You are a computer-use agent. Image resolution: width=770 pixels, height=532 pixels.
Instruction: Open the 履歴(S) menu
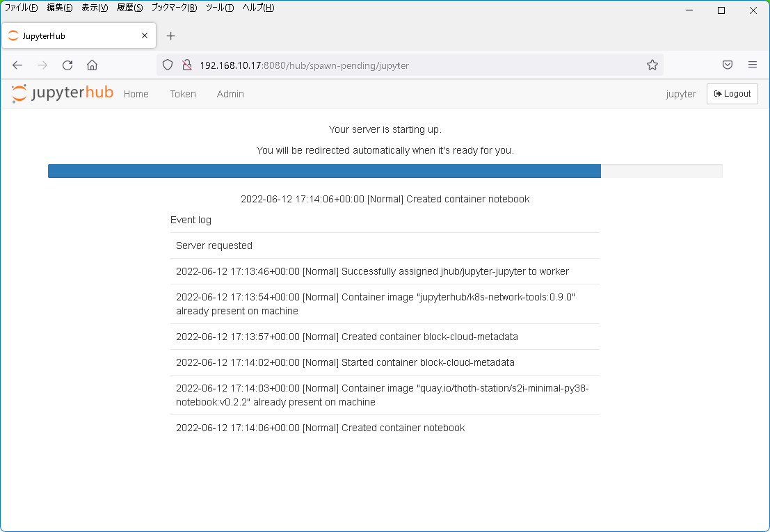coord(129,8)
